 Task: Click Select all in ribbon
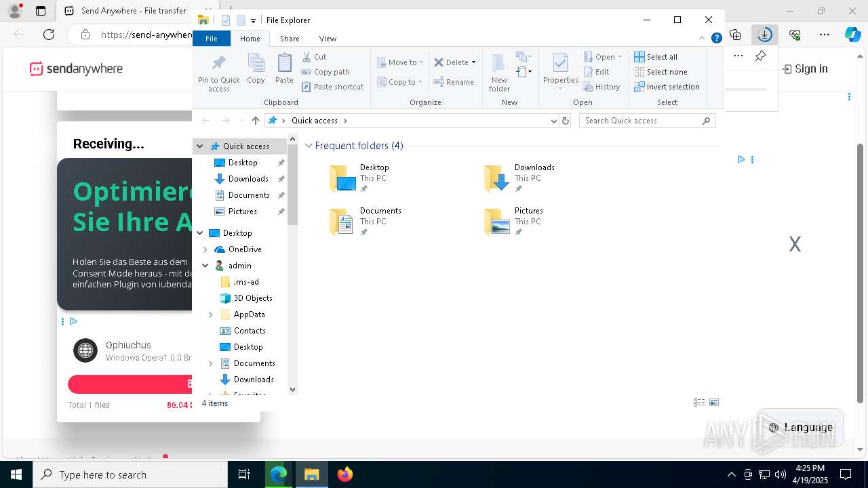click(x=656, y=57)
